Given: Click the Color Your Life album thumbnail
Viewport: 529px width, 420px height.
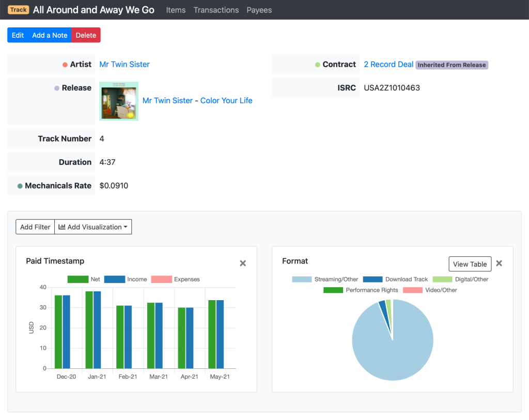Looking at the screenshot, I should tap(119, 101).
